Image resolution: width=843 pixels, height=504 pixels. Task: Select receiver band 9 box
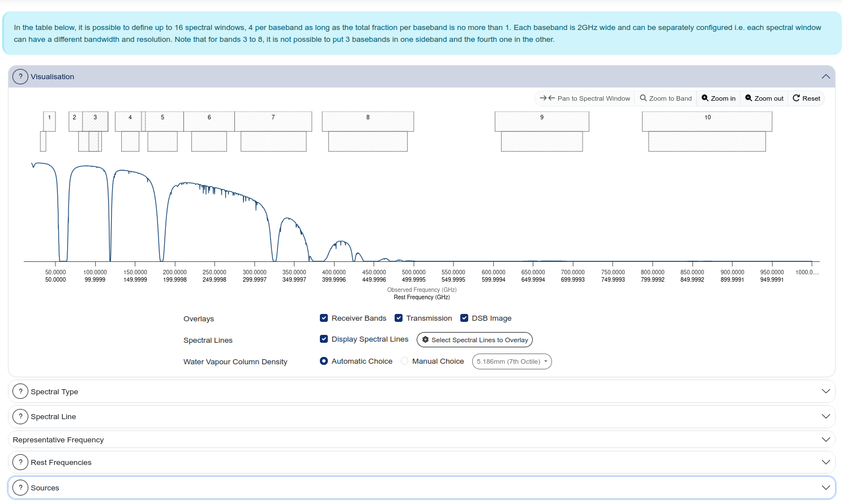click(542, 121)
